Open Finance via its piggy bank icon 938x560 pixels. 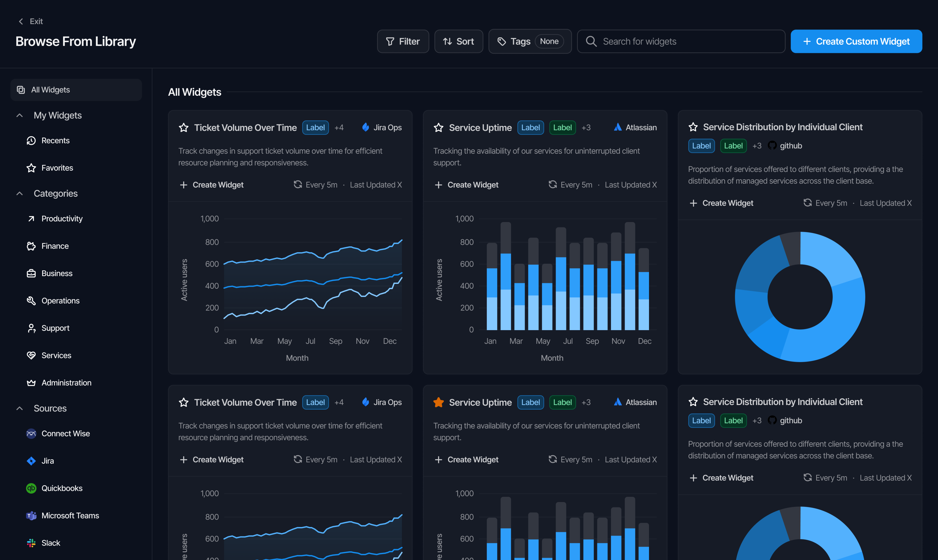coord(31,246)
